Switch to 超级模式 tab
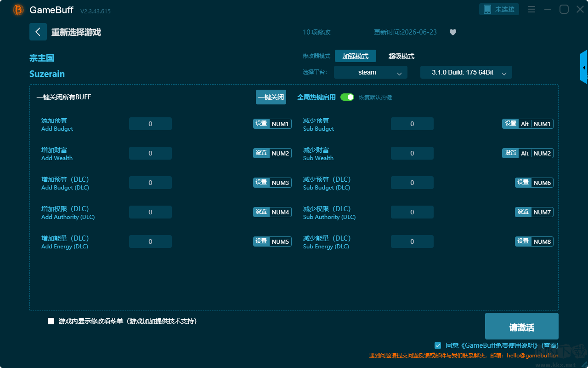Image resolution: width=588 pixels, height=368 pixels. [401, 56]
